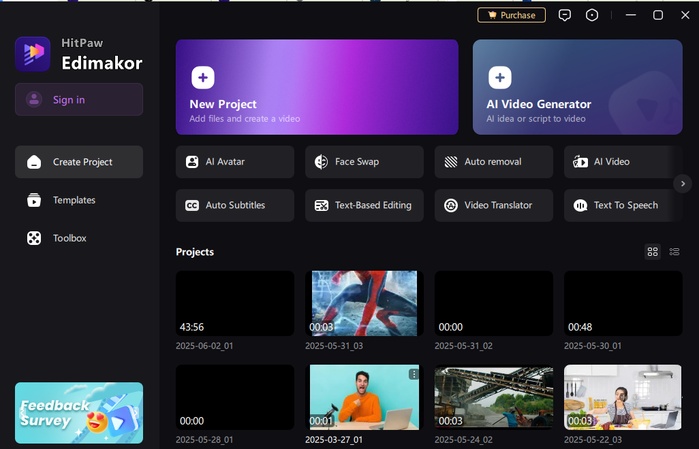Image resolution: width=699 pixels, height=449 pixels.
Task: Click the Purchase button
Action: [x=511, y=15]
